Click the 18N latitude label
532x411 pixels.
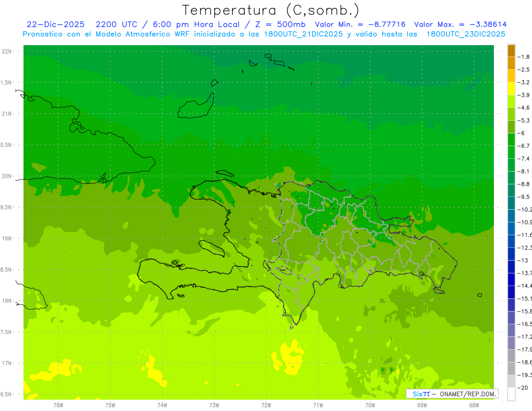tap(8, 301)
